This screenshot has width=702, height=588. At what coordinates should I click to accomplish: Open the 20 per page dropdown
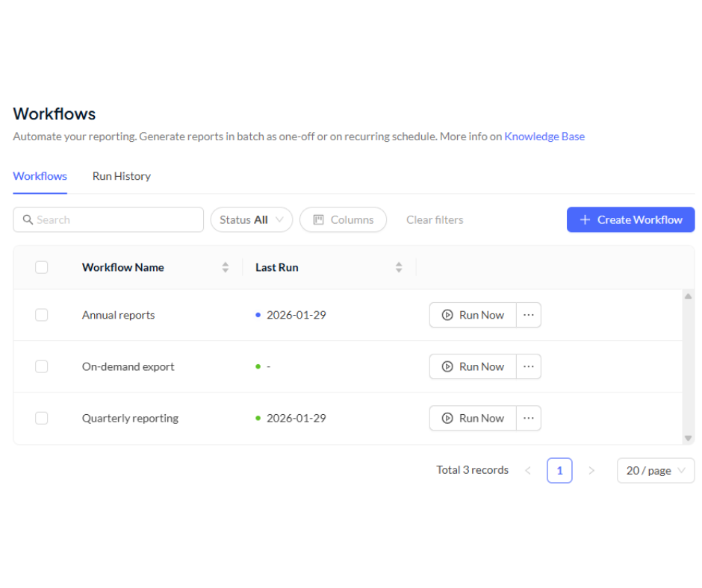[654, 470]
